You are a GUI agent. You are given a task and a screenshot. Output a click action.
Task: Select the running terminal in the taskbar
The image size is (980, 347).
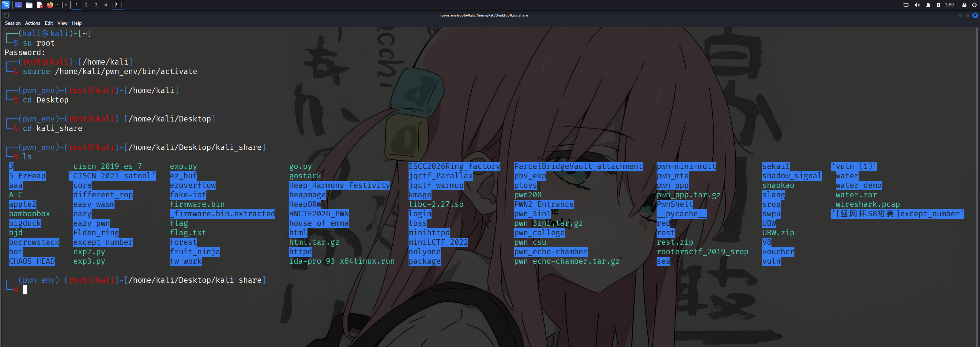point(119,5)
